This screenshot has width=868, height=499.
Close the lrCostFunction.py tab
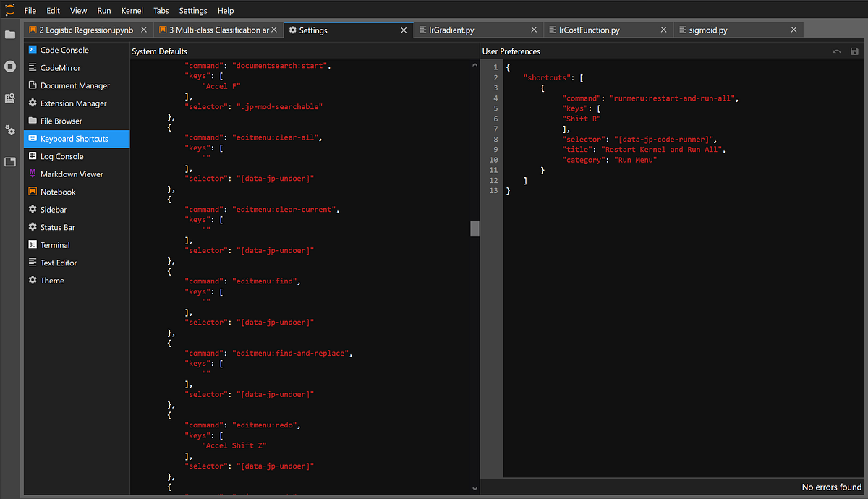[665, 30]
